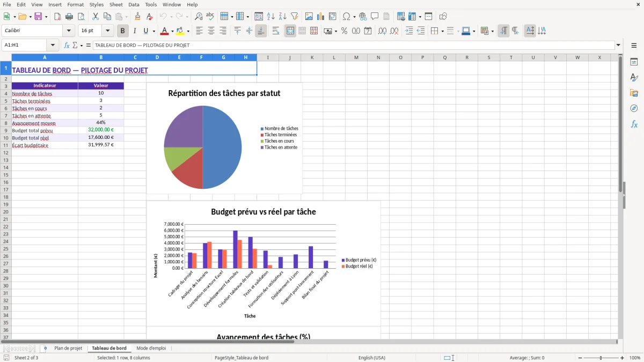Click Add Decimal Place icon
This screenshot has width=644, height=362.
pos(382,31)
